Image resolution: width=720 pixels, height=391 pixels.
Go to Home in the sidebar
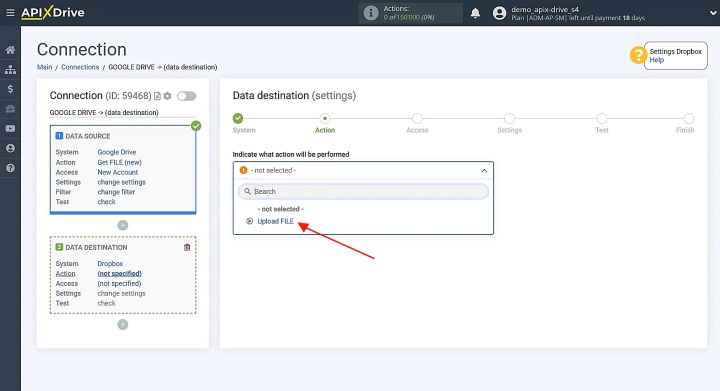point(10,50)
